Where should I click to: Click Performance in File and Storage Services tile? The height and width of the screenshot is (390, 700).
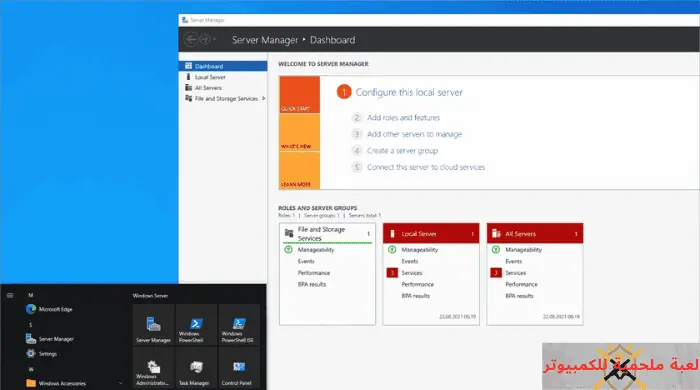click(x=314, y=273)
